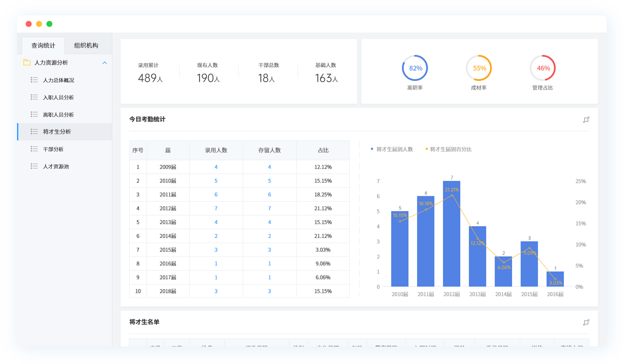Click the folder icon beside 人力资源分析

(27, 62)
